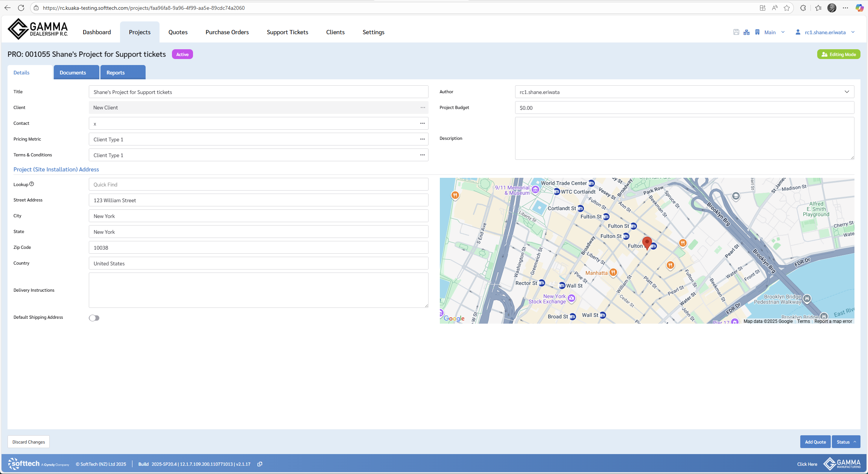Toggle the Default Shipping Address switch
This screenshot has height=474, width=868.
(94, 318)
